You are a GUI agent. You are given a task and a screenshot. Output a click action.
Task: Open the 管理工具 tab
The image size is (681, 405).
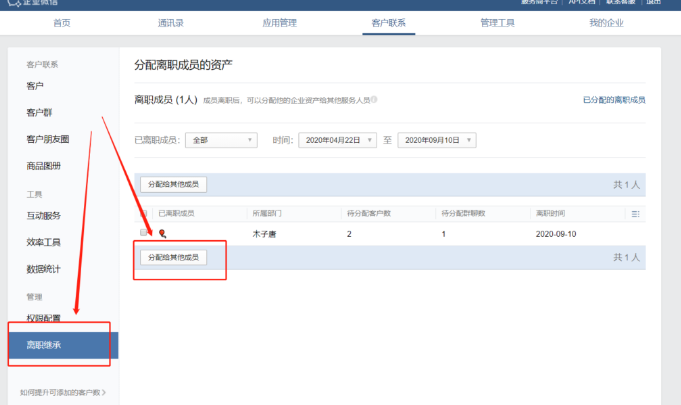pos(497,22)
